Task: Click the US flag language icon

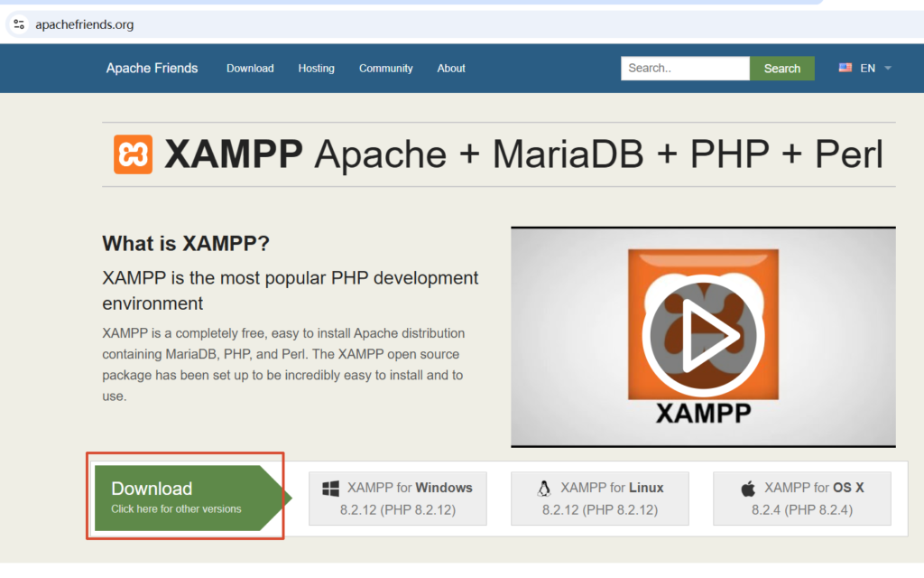Action: coord(845,68)
